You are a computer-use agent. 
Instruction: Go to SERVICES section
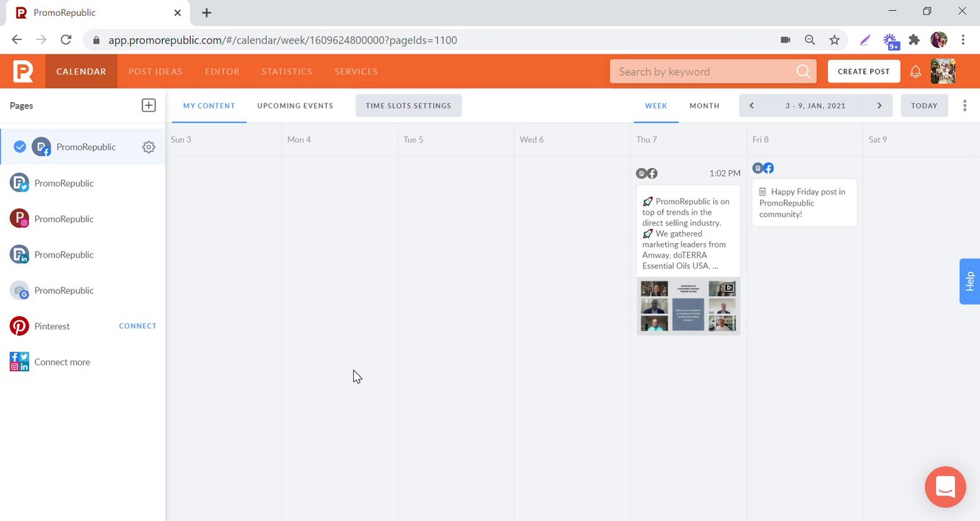click(x=356, y=72)
